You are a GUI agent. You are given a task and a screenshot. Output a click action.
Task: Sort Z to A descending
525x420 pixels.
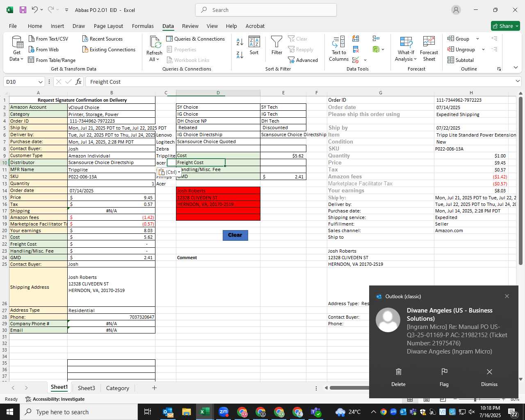(x=240, y=55)
